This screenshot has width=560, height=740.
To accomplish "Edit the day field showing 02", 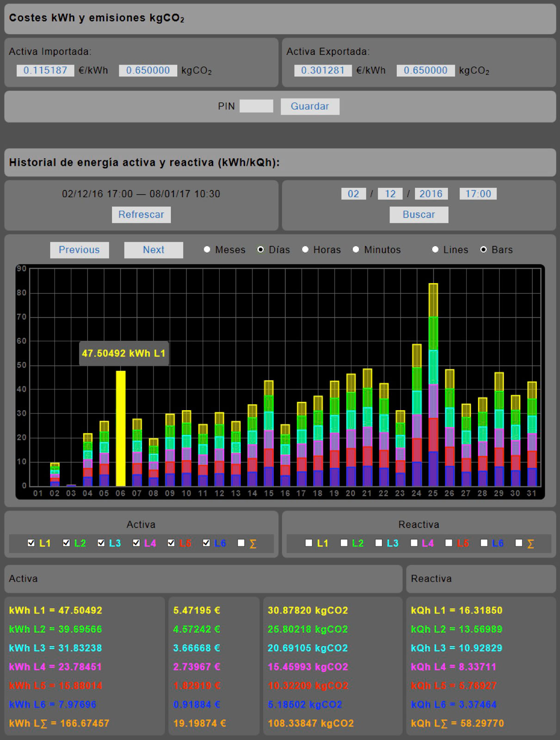I will pos(353,194).
